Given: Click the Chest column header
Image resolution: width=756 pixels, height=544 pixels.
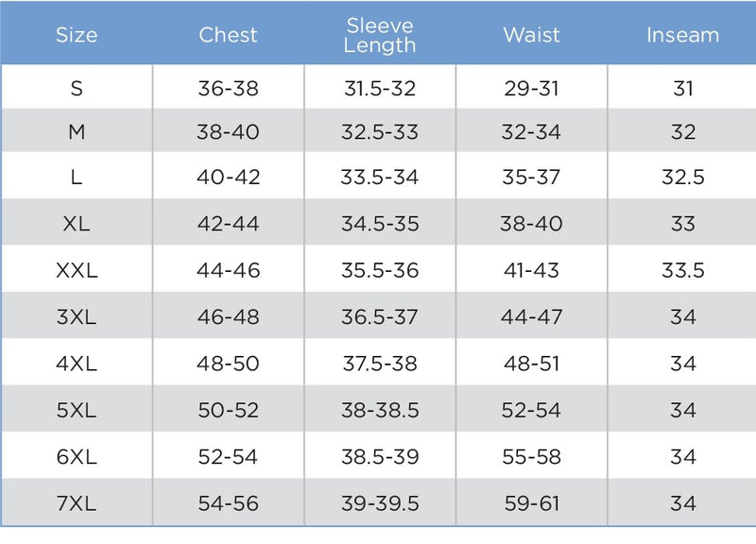Looking at the screenshot, I should tap(228, 35).
